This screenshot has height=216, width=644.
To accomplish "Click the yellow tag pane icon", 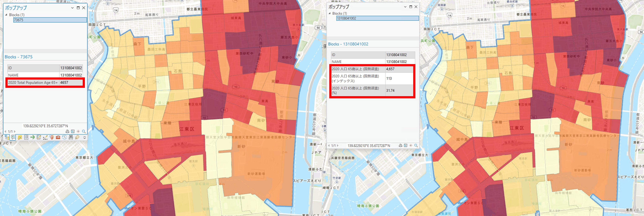I will pos(77,137).
